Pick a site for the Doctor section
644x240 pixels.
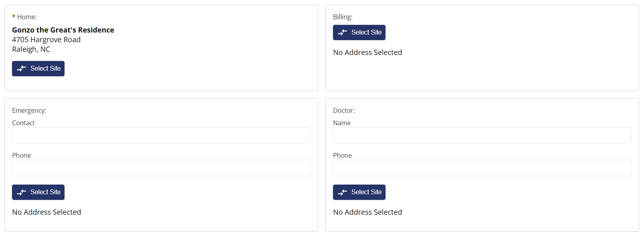pyautogui.click(x=359, y=192)
